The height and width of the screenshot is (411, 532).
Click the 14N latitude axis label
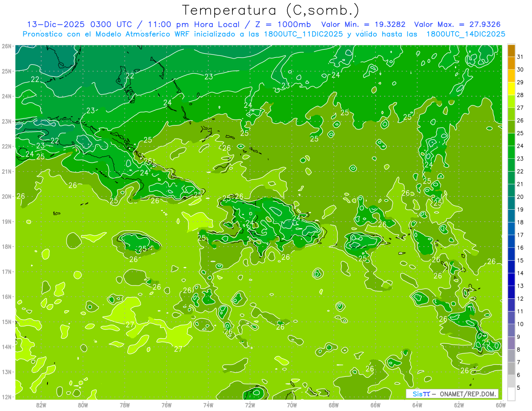coord(7,347)
